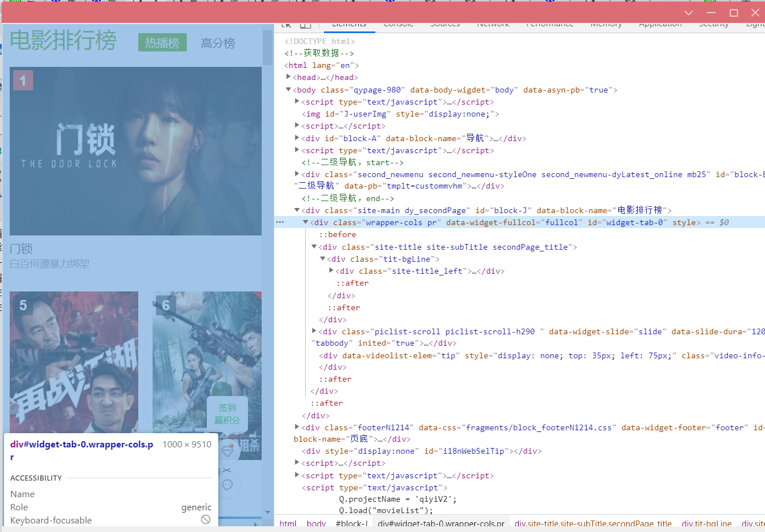Open the Console tab in DevTools

(398, 25)
